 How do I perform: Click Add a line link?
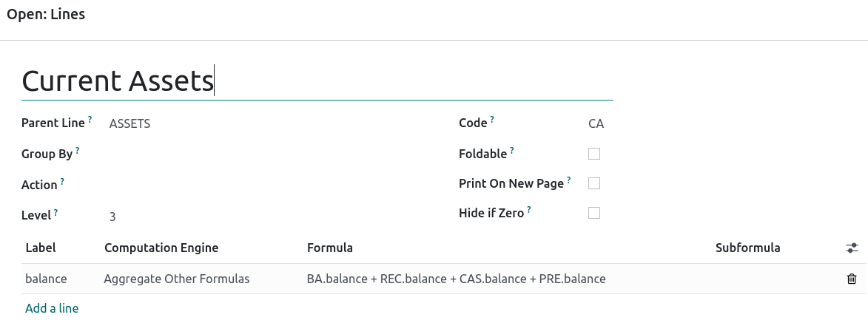point(52,308)
